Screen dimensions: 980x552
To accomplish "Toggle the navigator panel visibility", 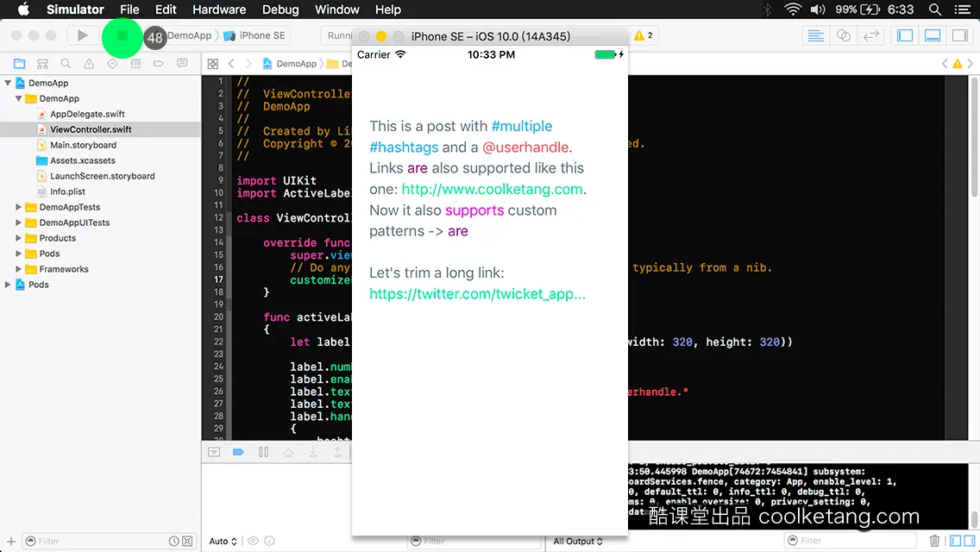I will point(905,35).
